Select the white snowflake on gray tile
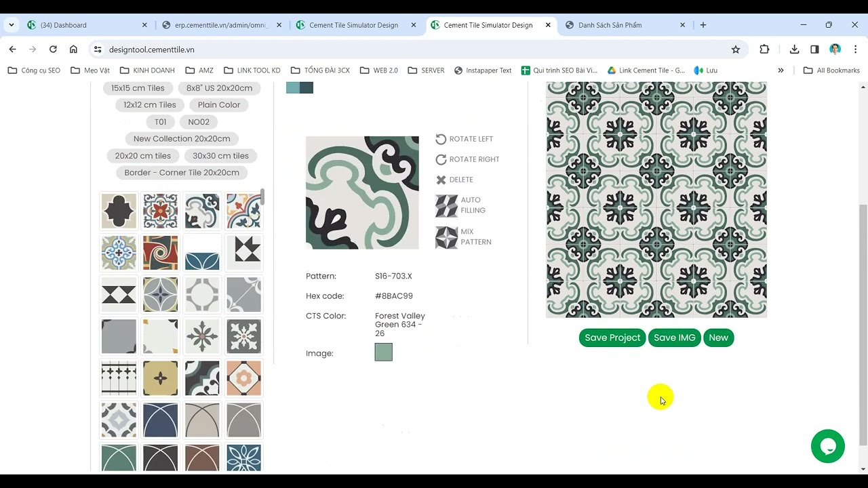Screen dimensions: 868x488 [x=243, y=336]
